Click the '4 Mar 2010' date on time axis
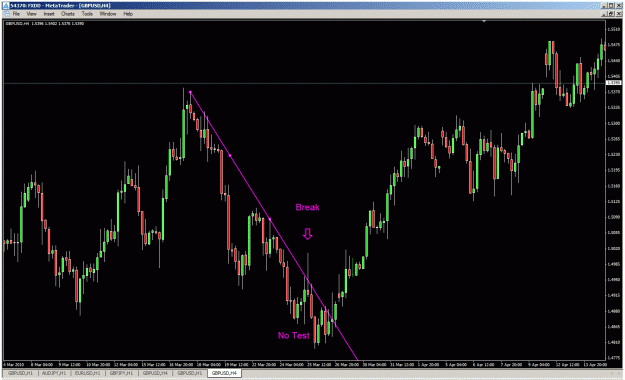 (14, 364)
